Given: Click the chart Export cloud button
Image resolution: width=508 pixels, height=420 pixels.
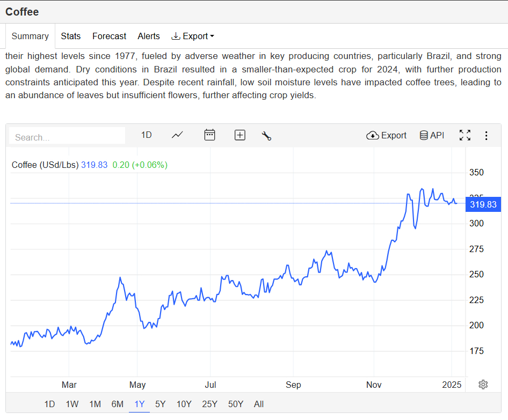Looking at the screenshot, I should click(386, 135).
